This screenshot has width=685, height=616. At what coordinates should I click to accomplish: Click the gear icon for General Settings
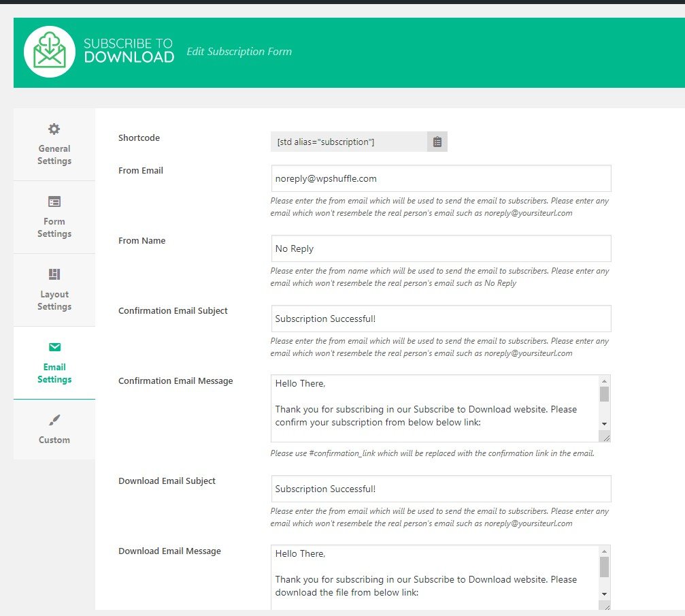54,129
